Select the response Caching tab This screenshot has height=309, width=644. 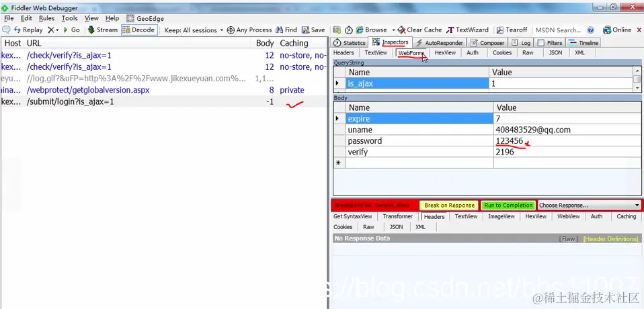[626, 216]
